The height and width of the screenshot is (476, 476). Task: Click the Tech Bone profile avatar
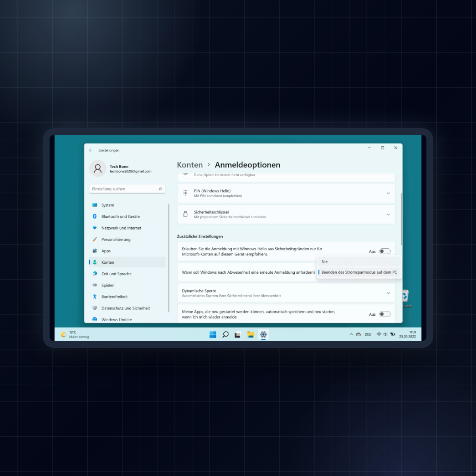click(x=98, y=169)
